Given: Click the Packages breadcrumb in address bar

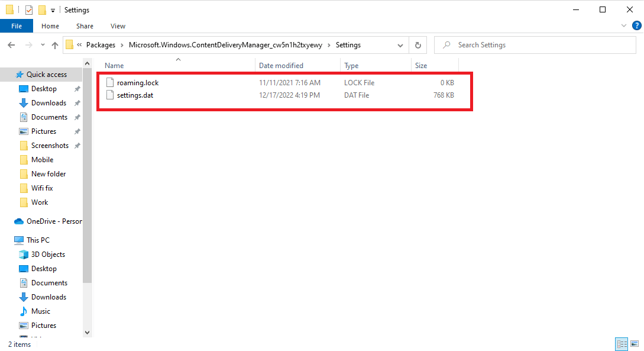Looking at the screenshot, I should click(101, 45).
